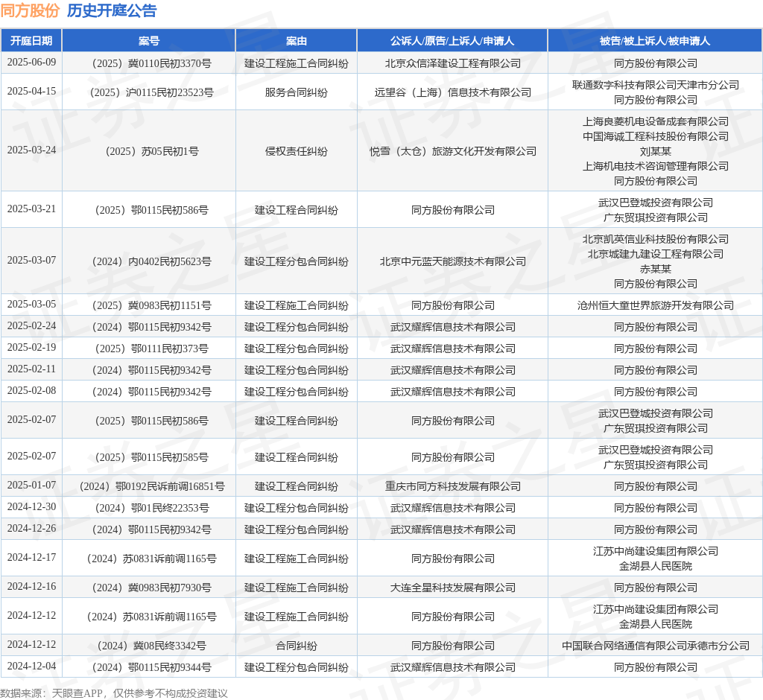Click plaintiff 重庆市同方科技发展有限公司
Screen dimensions: 763x700
452,486
